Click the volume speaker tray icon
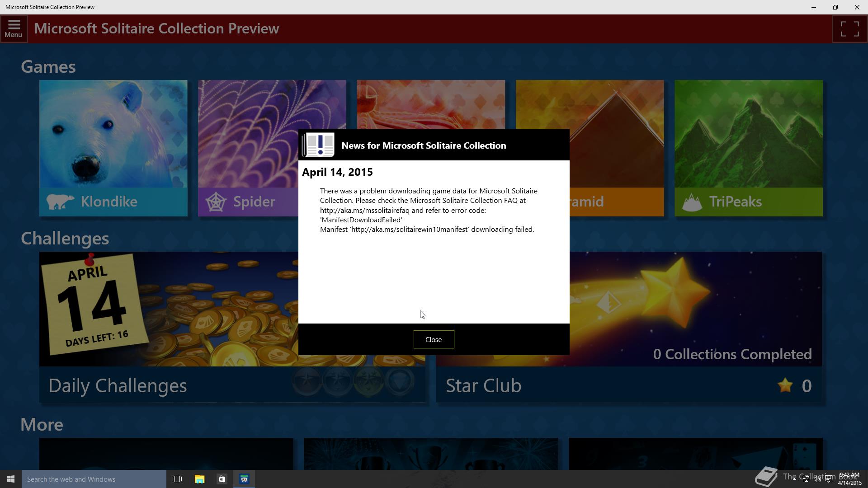This screenshot has width=868, height=488. tap(817, 479)
